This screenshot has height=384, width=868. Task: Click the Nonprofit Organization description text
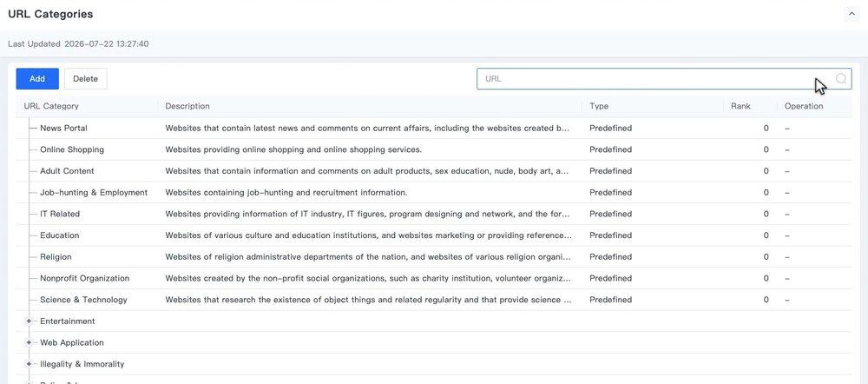367,279
